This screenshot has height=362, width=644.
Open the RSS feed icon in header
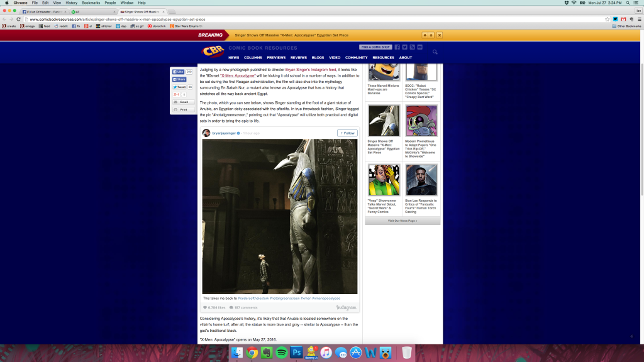(413, 47)
